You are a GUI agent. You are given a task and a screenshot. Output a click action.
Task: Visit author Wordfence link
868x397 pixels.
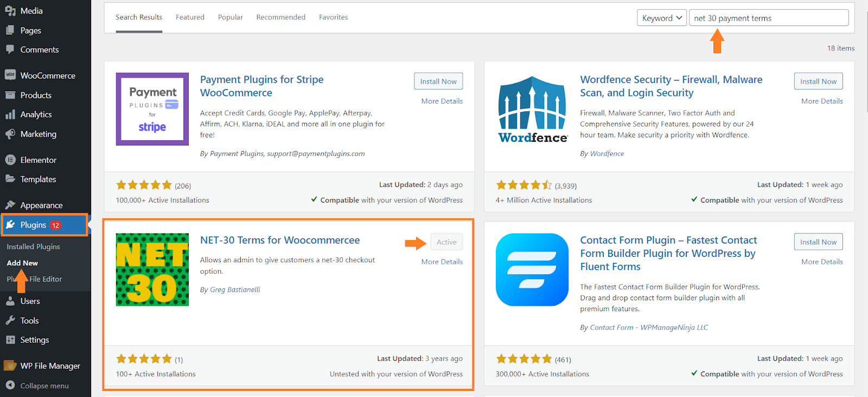607,154
